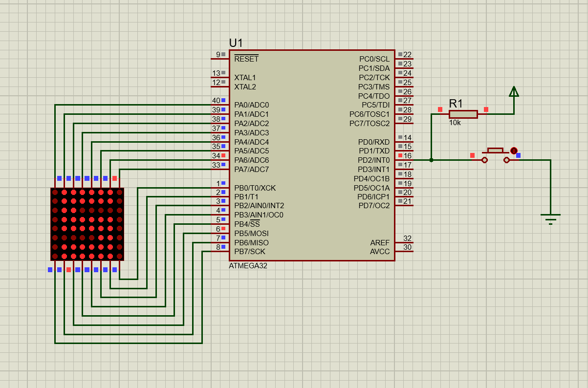Click the R1 reference label
Image resolution: width=588 pixels, height=388 pixels.
point(456,103)
